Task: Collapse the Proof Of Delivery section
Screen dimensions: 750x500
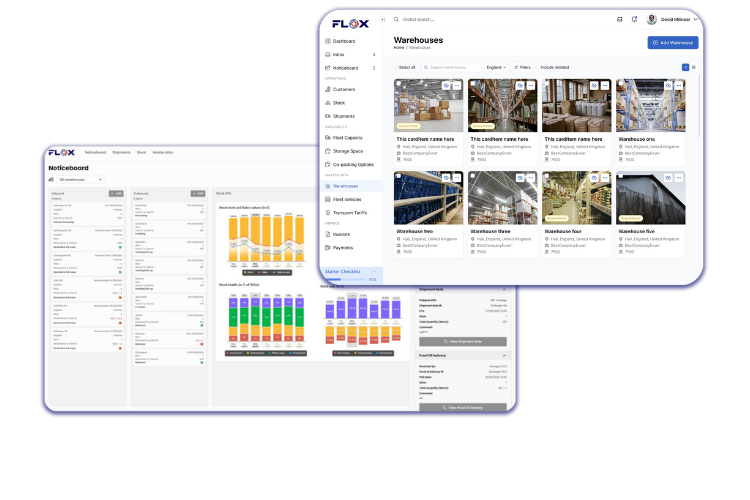Action: pyautogui.click(x=504, y=356)
